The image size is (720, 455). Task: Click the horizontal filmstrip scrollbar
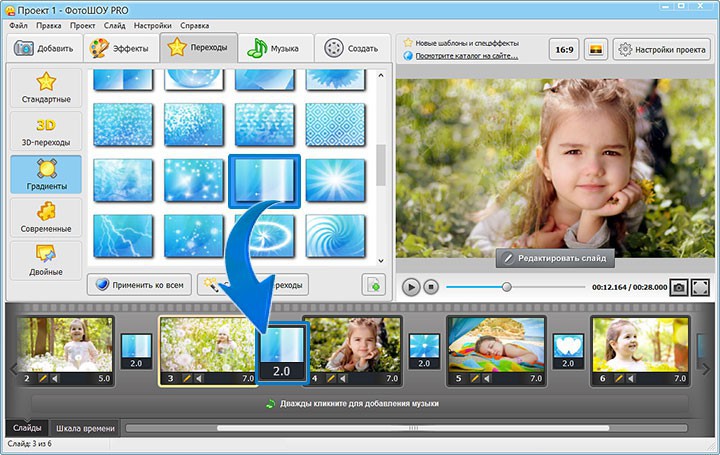click(413, 428)
